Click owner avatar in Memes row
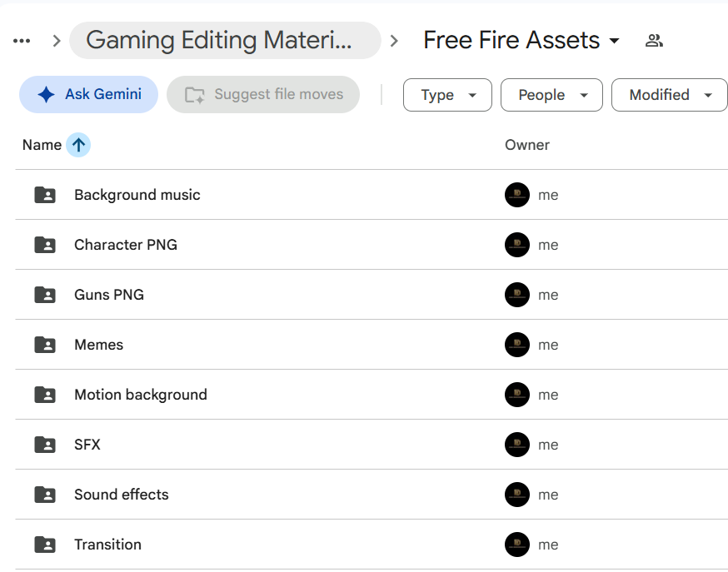Viewport: 728px width, 572px height. pyautogui.click(x=517, y=345)
